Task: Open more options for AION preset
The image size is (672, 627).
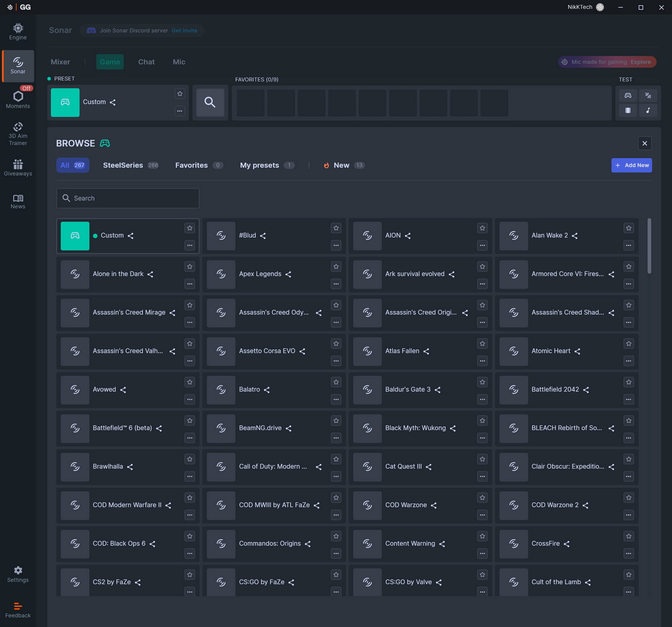Action: (482, 245)
